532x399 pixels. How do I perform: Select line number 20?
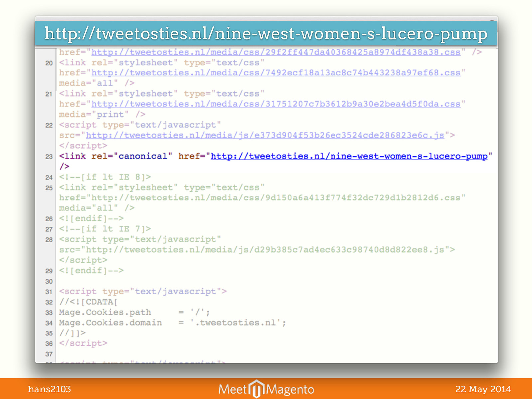(x=49, y=63)
